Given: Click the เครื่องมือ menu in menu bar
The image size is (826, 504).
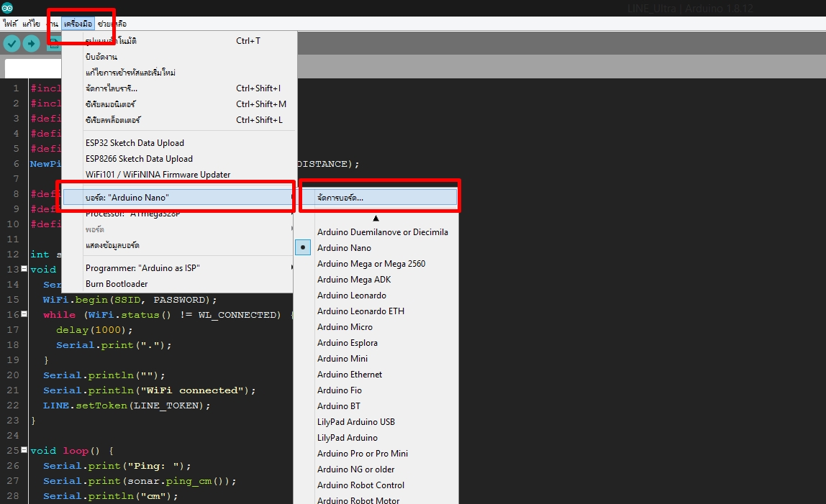Looking at the screenshot, I should point(78,24).
